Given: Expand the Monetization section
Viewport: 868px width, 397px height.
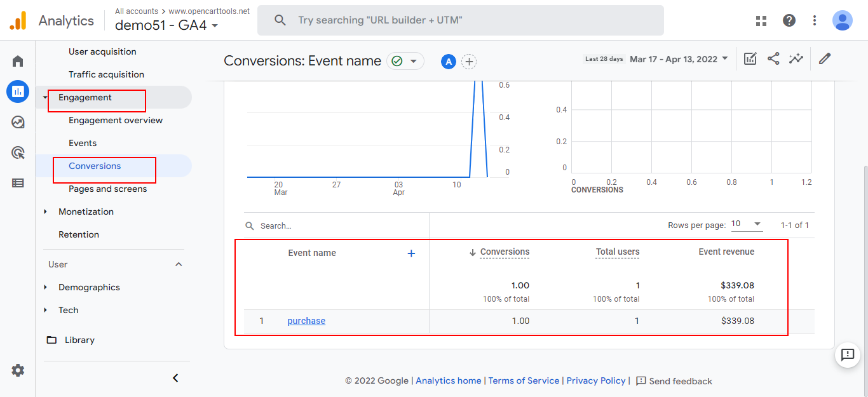Looking at the screenshot, I should pyautogui.click(x=86, y=212).
